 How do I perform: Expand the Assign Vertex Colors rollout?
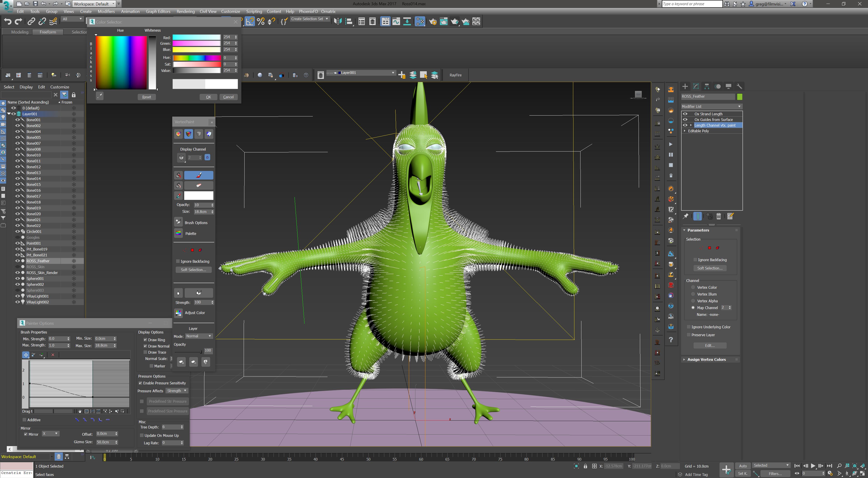[x=706, y=359]
